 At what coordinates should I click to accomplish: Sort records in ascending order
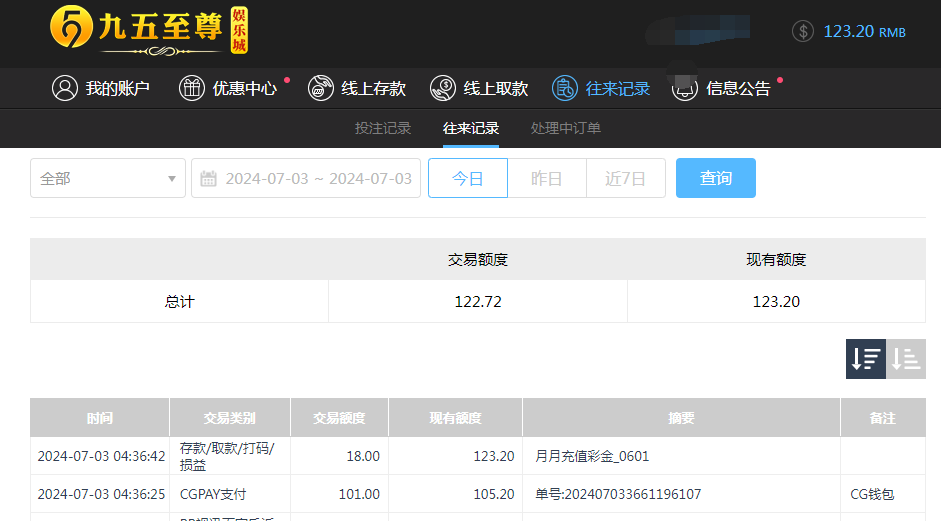click(906, 359)
